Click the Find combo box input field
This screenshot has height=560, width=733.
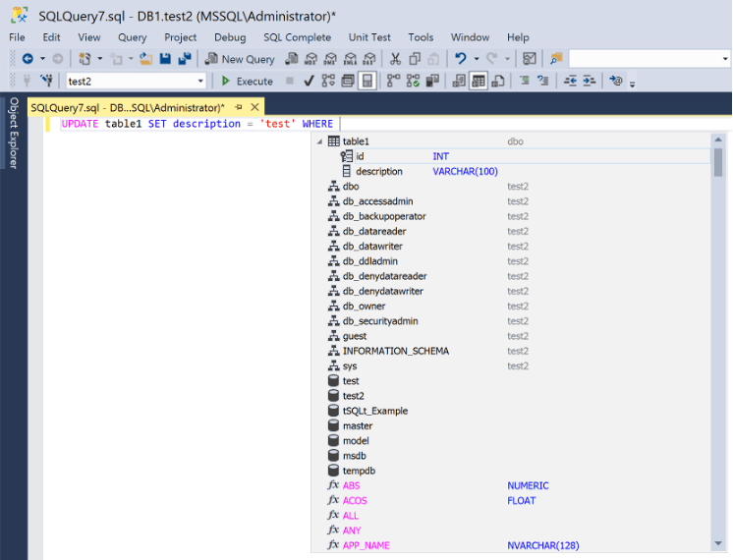click(x=645, y=58)
